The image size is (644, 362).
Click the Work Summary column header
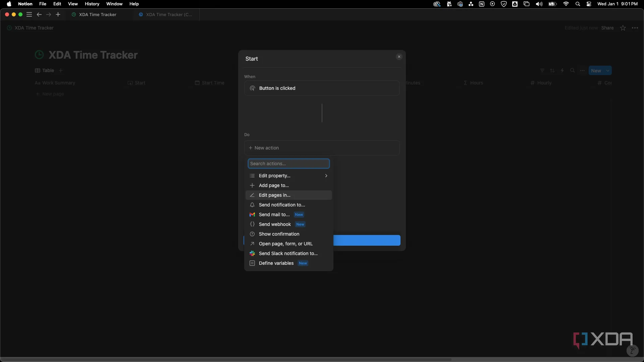[55, 83]
